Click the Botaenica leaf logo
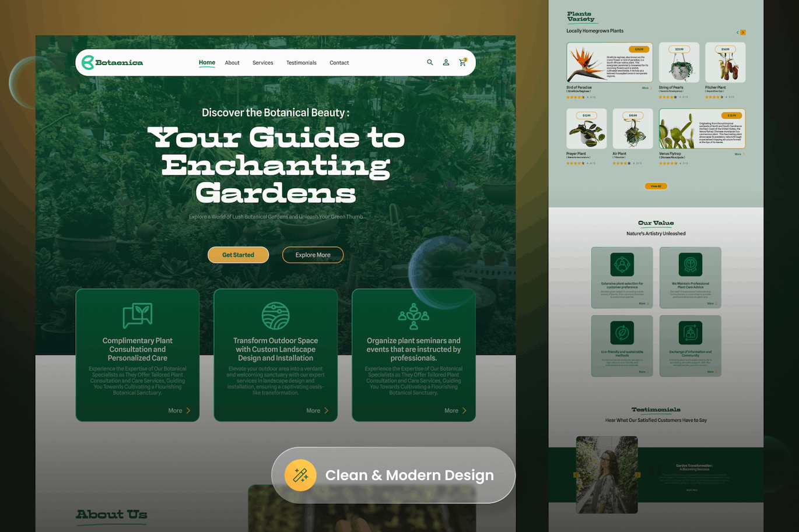The height and width of the screenshot is (532, 799). (87, 62)
